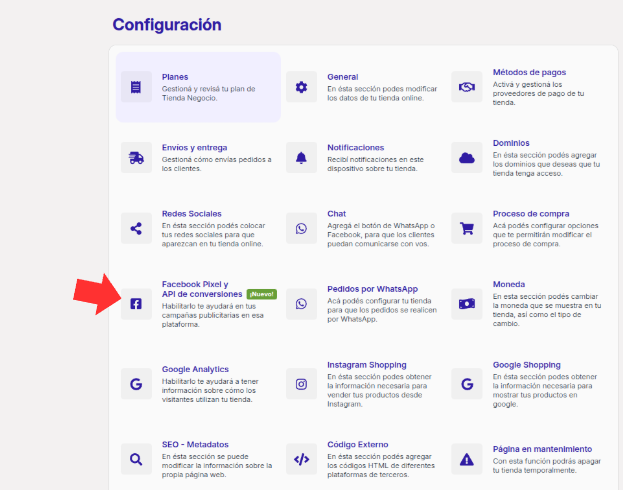Click the Planes receipt icon
Viewport: 623px width, 490px height.
tap(136, 87)
